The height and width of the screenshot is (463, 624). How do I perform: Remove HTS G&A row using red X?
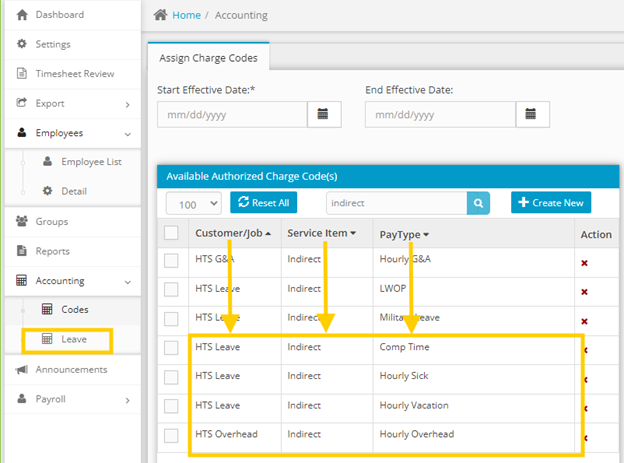pos(585,263)
